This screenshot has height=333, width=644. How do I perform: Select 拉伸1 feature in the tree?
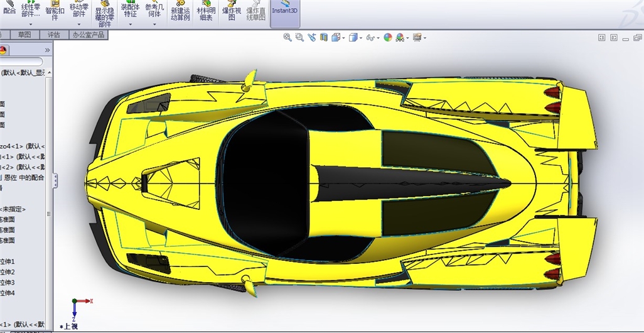pos(8,261)
